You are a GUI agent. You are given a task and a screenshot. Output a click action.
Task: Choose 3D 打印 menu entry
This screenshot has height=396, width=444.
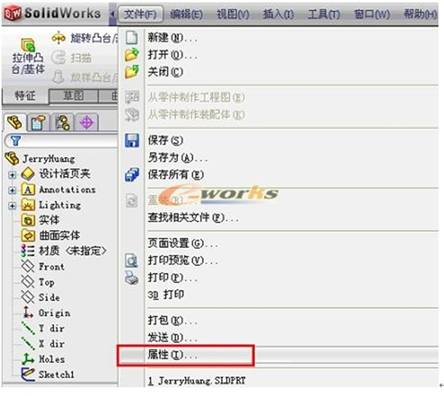pyautogui.click(x=166, y=294)
